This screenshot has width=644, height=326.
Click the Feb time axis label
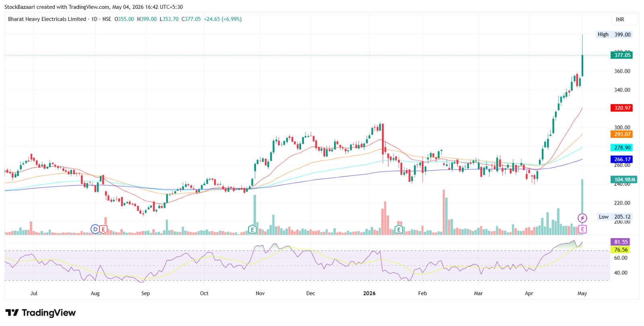coord(422,293)
